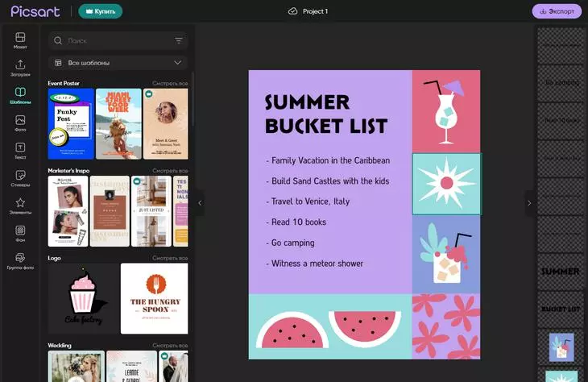Select 'Build Sand Castles with the kids' text
The height and width of the screenshot is (382, 588).
[328, 181]
